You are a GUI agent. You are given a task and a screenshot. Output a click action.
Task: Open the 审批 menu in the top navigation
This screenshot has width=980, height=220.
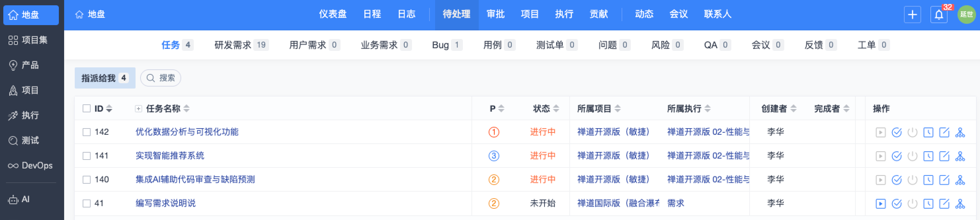tap(495, 15)
